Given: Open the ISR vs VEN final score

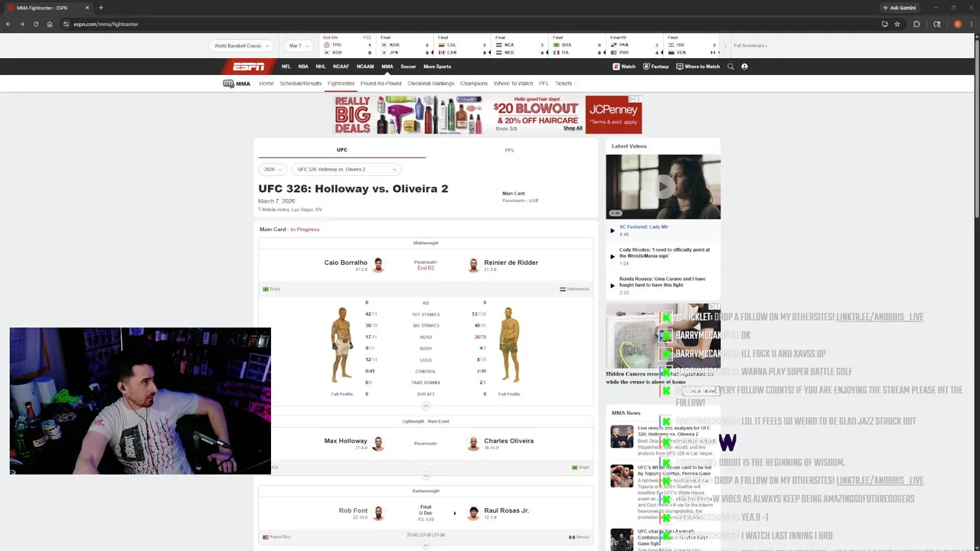Looking at the screenshot, I should click(x=692, y=46).
